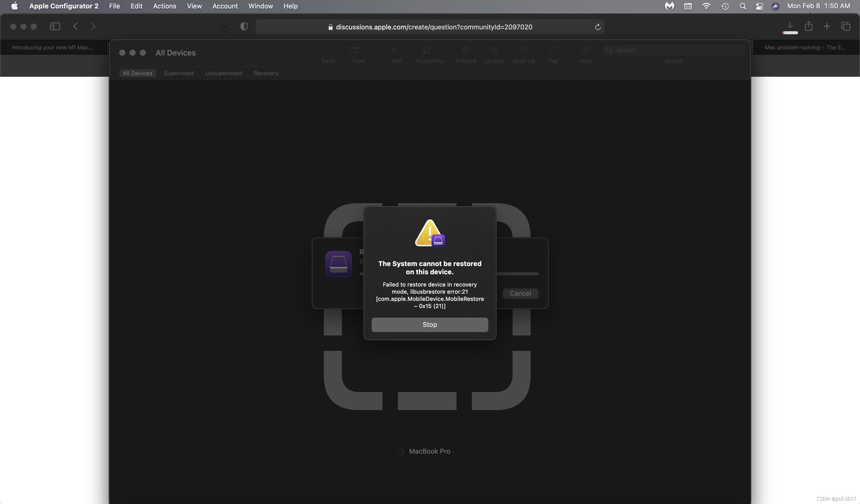Select the All Devices filter
This screenshot has width=860, height=504.
click(x=137, y=73)
